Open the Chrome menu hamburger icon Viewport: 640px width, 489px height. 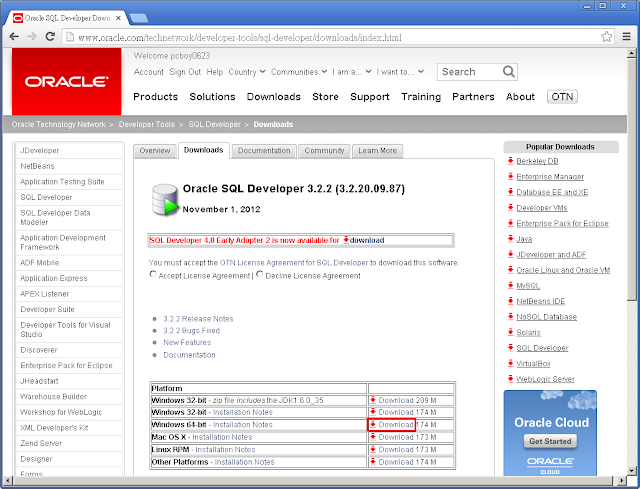pos(627,37)
